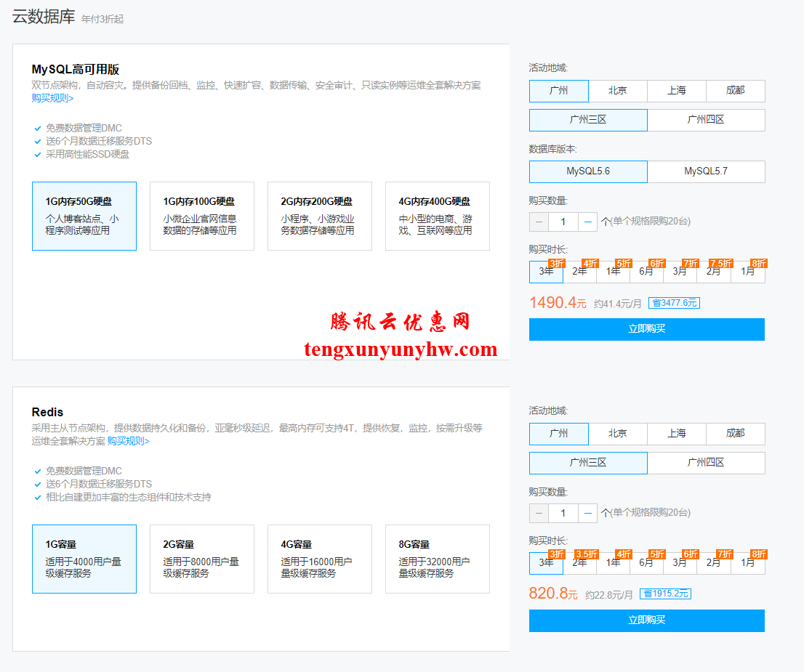This screenshot has height=672, width=804.
Task: Focus the Redis quantity input field
Action: coord(563,513)
